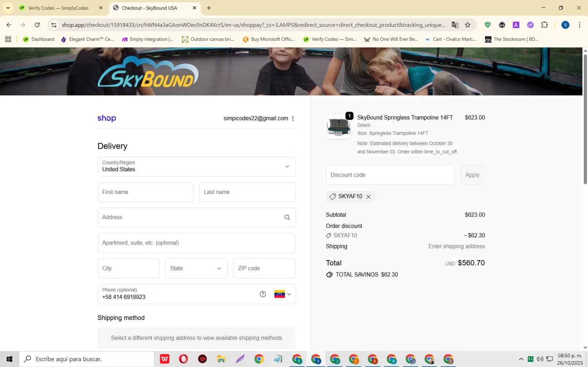Open the Cart - Ovalco Mart bookmark
The height and width of the screenshot is (367, 588).
(450, 39)
